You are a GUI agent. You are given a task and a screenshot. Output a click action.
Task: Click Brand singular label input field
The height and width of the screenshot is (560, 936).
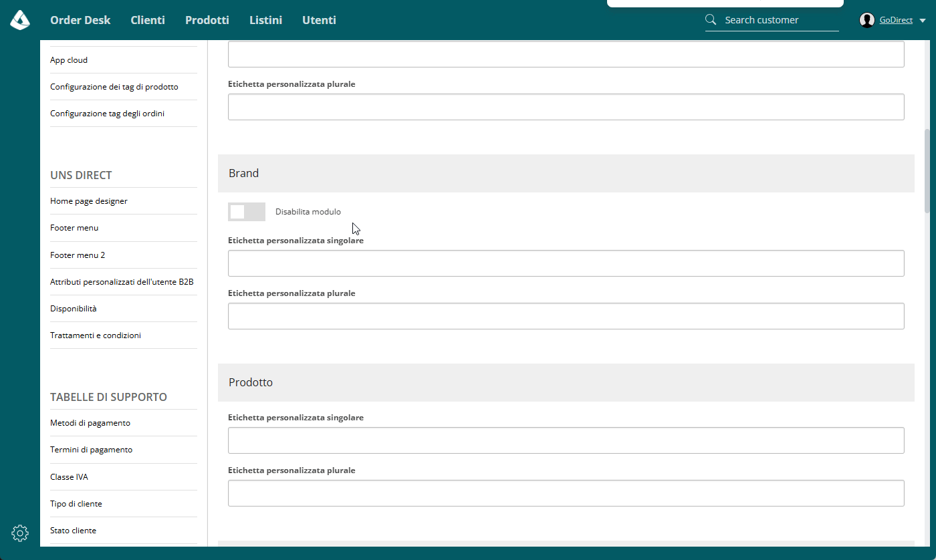pyautogui.click(x=566, y=263)
